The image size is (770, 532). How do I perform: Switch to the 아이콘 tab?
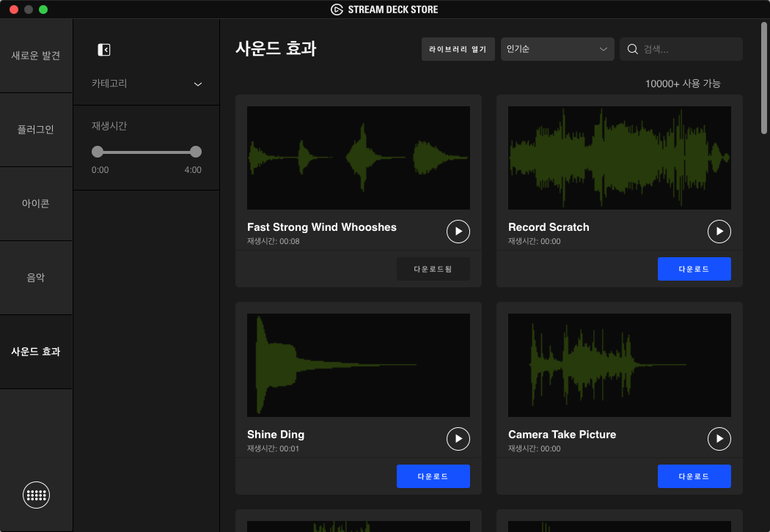click(36, 204)
